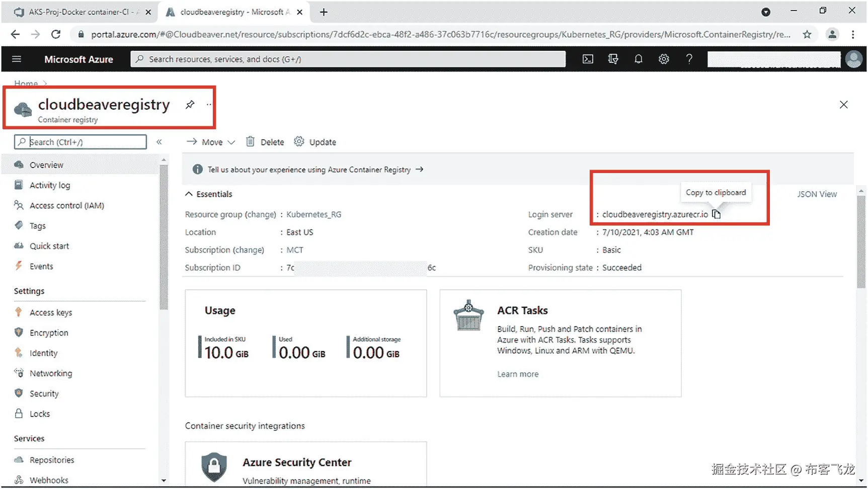Open the Azure account avatar menu
Screen dimensions: 868x489
pyautogui.click(x=853, y=59)
